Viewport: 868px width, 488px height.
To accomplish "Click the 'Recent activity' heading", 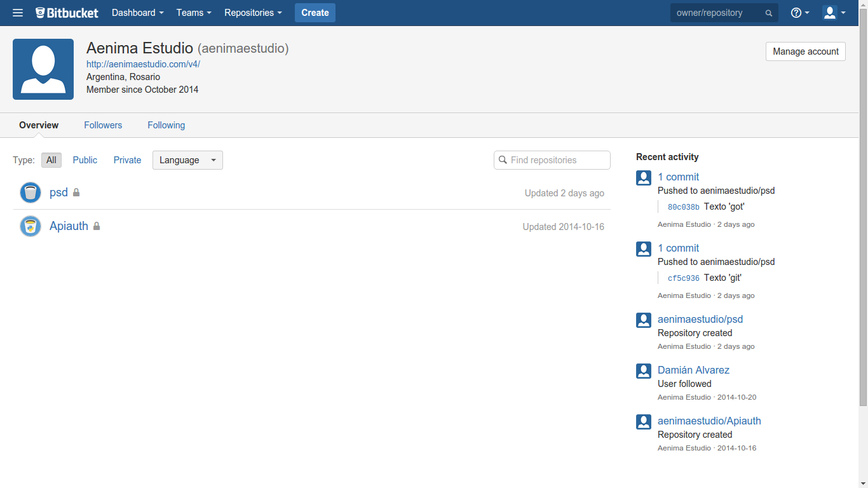I will pyautogui.click(x=667, y=157).
